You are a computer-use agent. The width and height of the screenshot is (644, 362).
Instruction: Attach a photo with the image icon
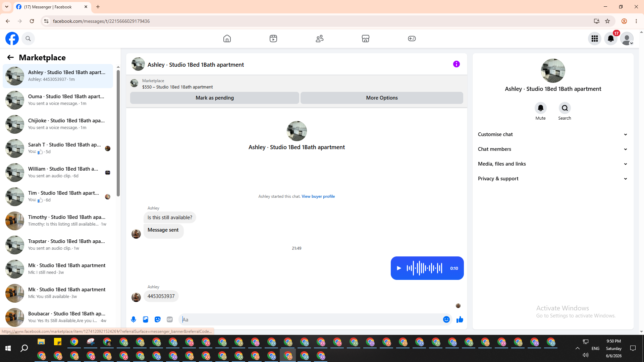[x=146, y=319]
